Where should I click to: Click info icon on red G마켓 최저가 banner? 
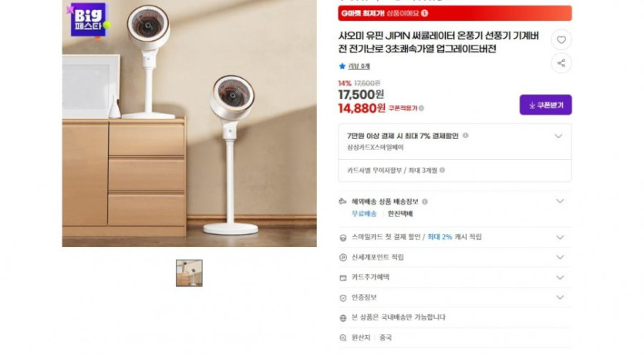[x=425, y=13]
